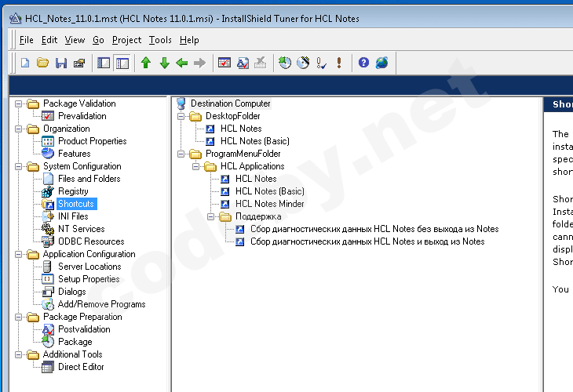This screenshot has width=573, height=392.
Task: Select Prevalidation in the left tree
Action: (82, 116)
